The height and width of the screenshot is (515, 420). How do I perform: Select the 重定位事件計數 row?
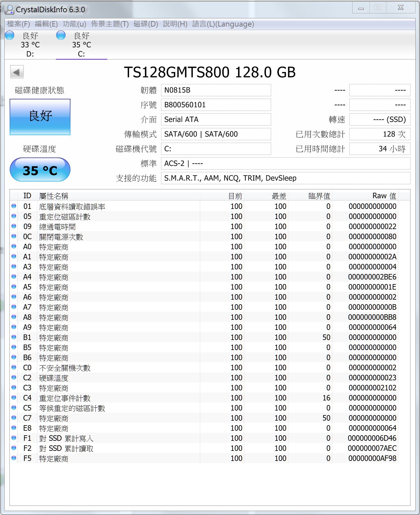point(204,398)
